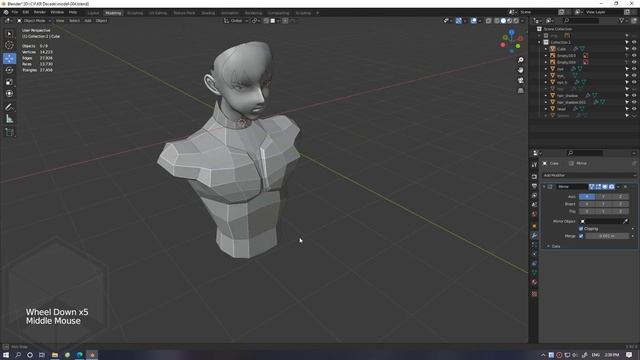Open the Modifiers wrench properties tab
This screenshot has width=640, height=360.
(x=534, y=236)
